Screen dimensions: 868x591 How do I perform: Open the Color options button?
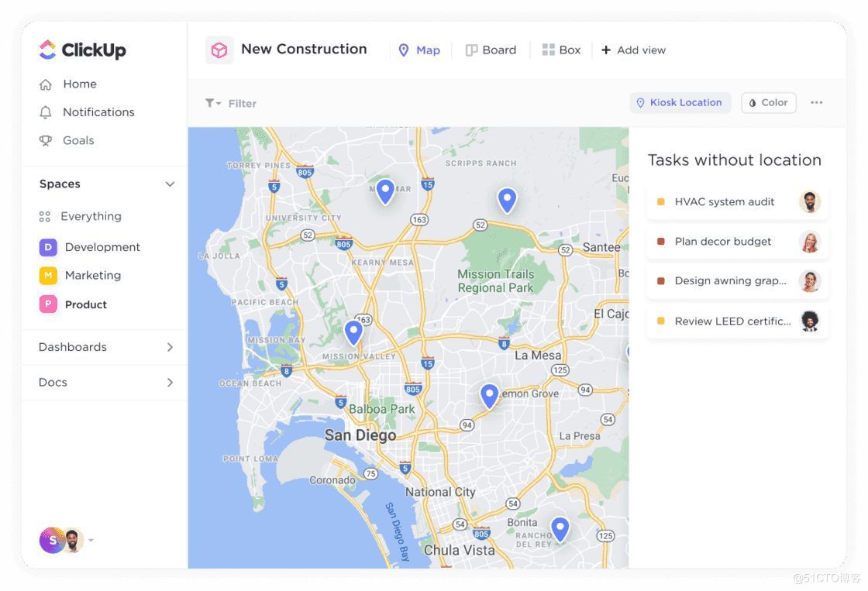point(768,103)
